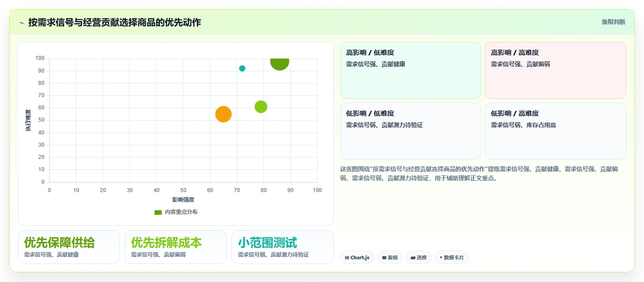This screenshot has width=644, height=282.
Task: Click the light green bubble near 60
Action: coord(261,107)
